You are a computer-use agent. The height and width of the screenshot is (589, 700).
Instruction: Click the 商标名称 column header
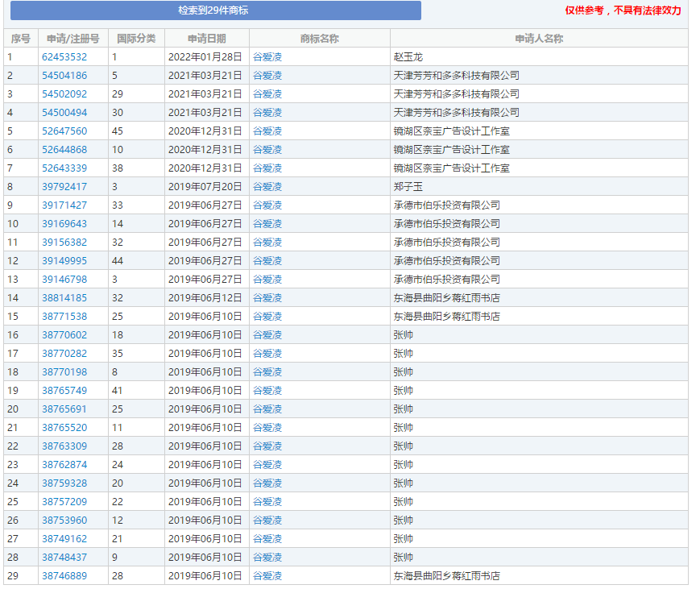[x=320, y=39]
